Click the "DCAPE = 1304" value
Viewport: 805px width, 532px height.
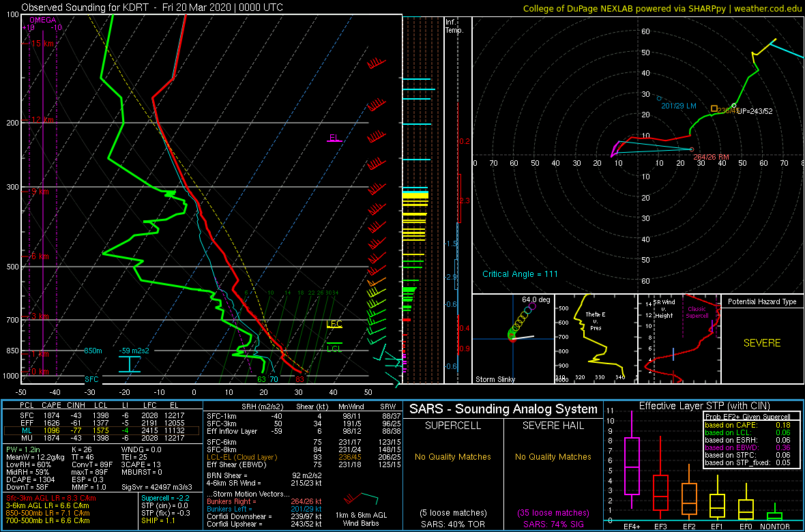(x=30, y=479)
